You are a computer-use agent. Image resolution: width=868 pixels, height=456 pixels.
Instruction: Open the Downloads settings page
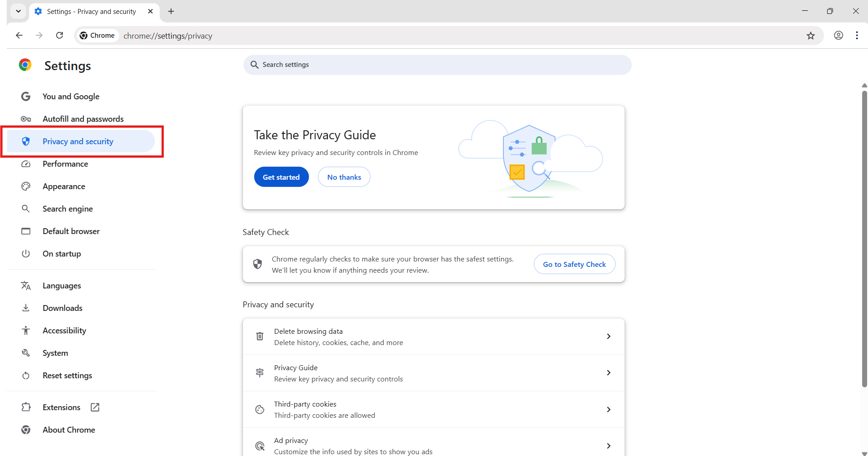[62, 308]
